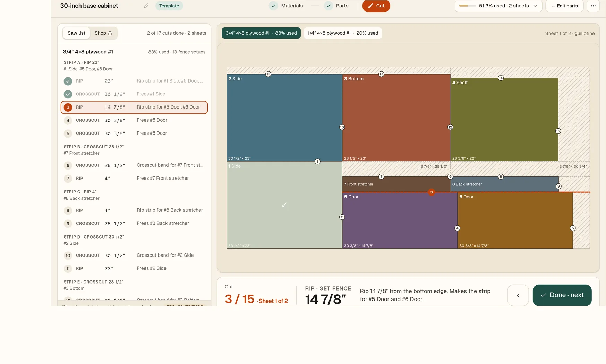Open the 51.3% used sheets dropdown
The height and width of the screenshot is (364, 606).
point(498,6)
